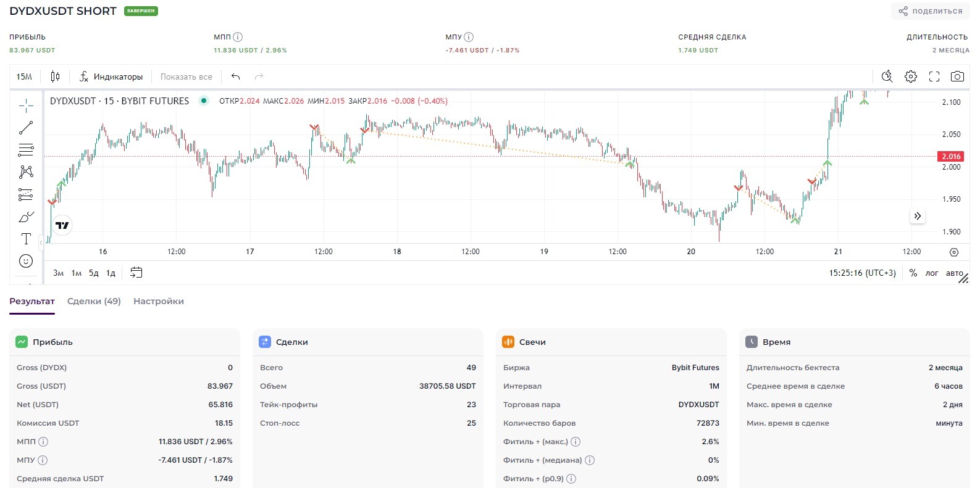The height and width of the screenshot is (488, 980).
Task: Select the crosshair cursor tool
Action: coord(26,106)
